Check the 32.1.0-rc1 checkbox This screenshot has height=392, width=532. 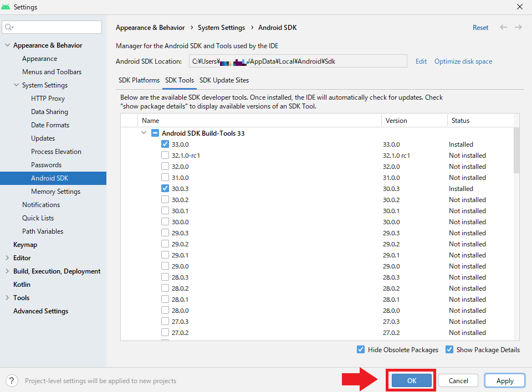[x=165, y=156]
